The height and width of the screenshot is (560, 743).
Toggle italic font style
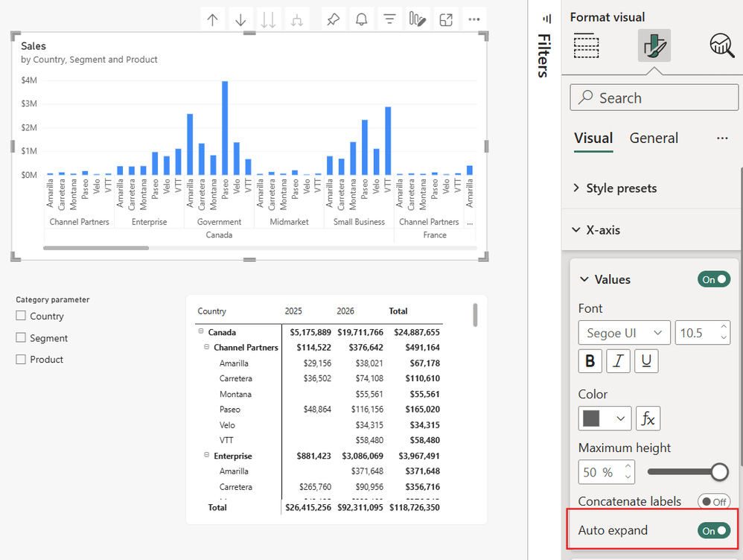pos(618,361)
